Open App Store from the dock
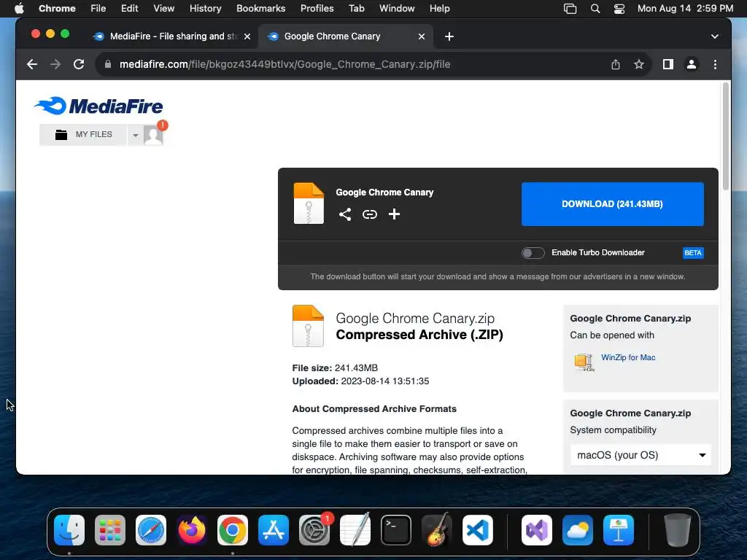The image size is (747, 560). 274,530
